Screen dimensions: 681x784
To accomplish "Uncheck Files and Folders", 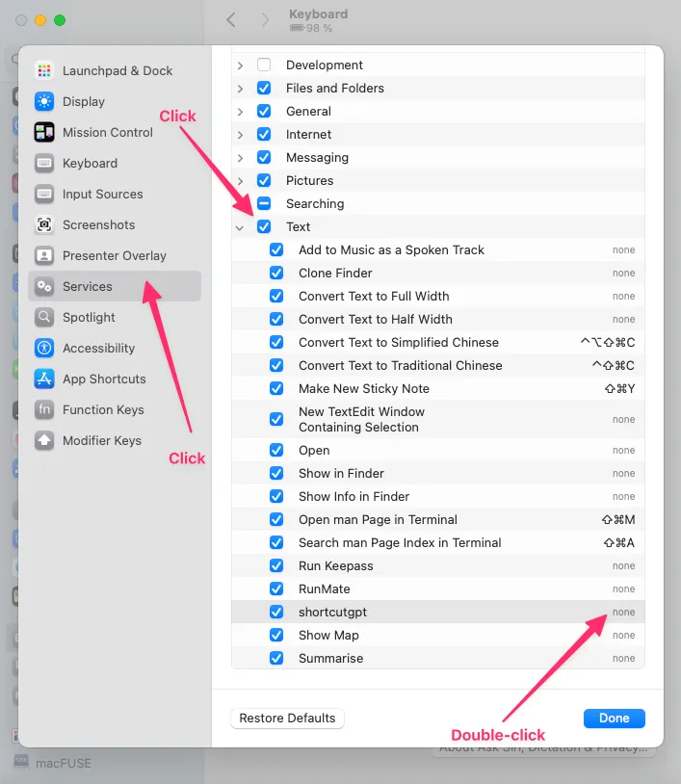I will [264, 88].
